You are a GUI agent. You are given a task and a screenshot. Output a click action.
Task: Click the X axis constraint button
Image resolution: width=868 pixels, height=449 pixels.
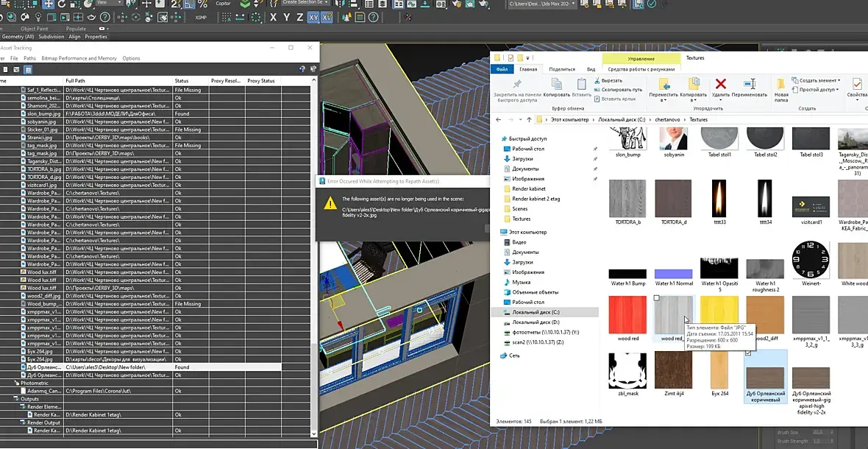[274, 18]
